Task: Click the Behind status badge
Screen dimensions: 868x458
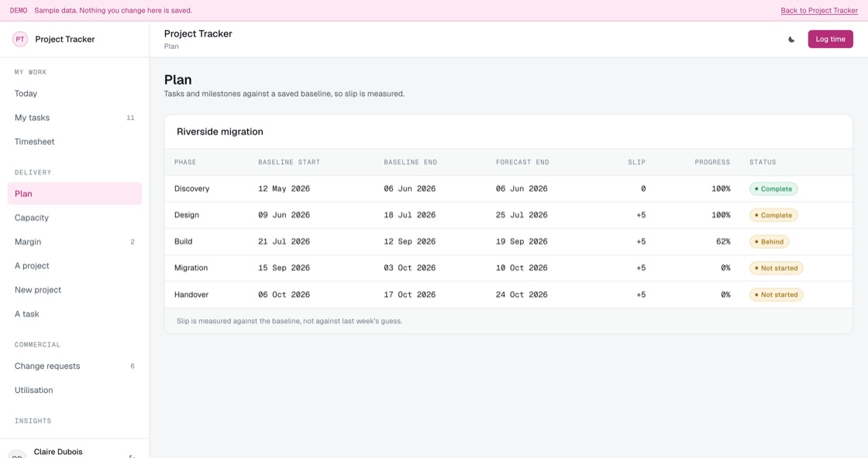Action: coord(769,242)
